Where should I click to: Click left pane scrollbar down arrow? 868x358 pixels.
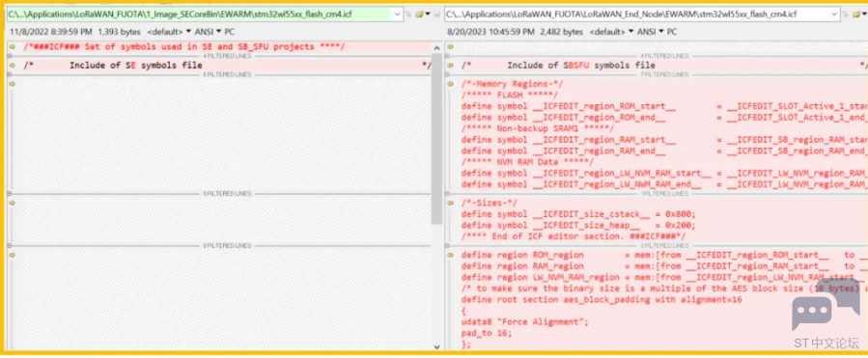point(436,347)
